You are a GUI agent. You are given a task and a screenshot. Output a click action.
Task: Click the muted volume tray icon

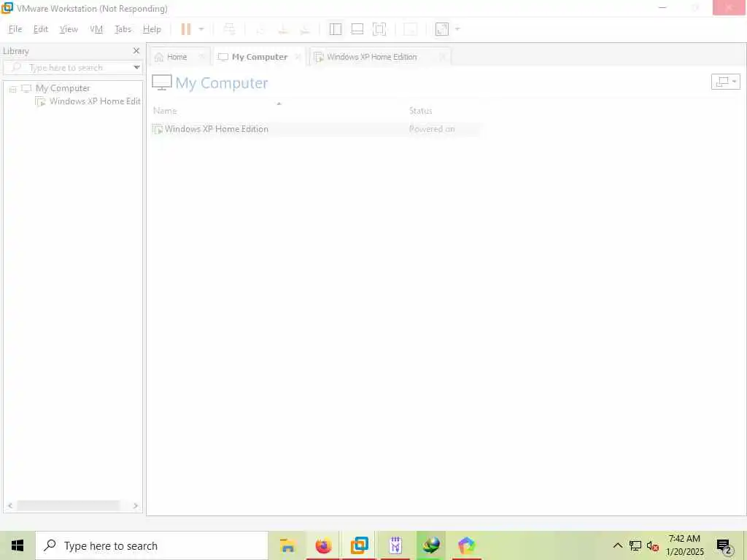coord(653,546)
